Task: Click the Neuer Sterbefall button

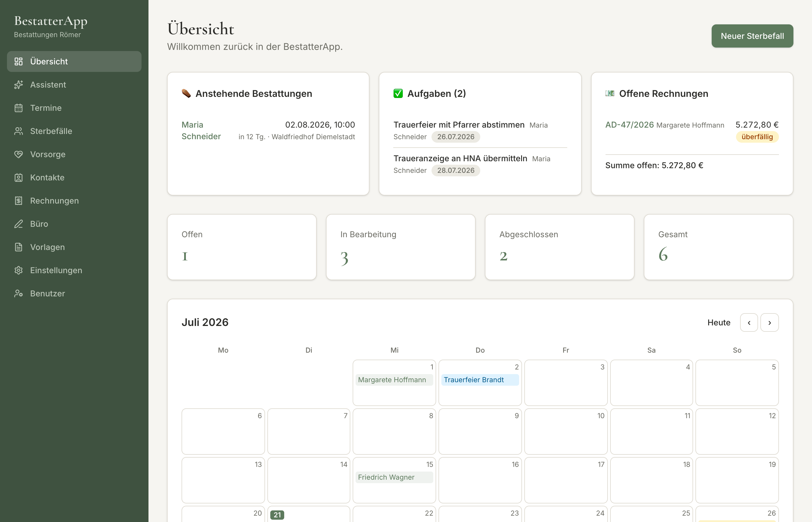Action: (752, 36)
